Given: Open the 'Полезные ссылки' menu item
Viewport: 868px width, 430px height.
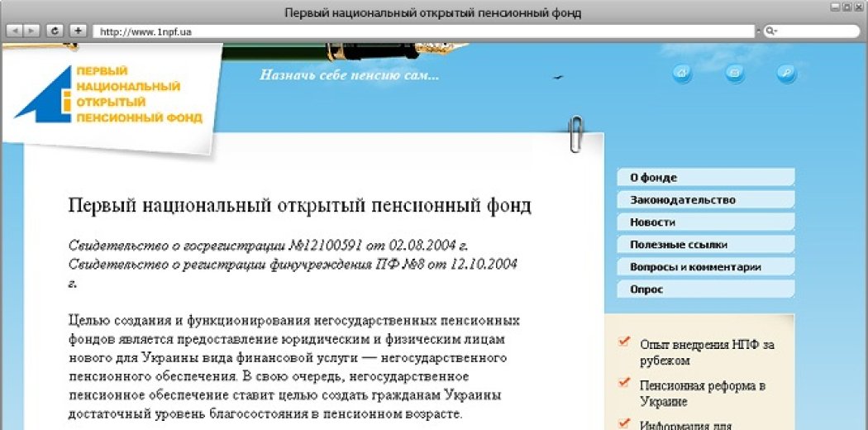Looking at the screenshot, I should click(706, 245).
